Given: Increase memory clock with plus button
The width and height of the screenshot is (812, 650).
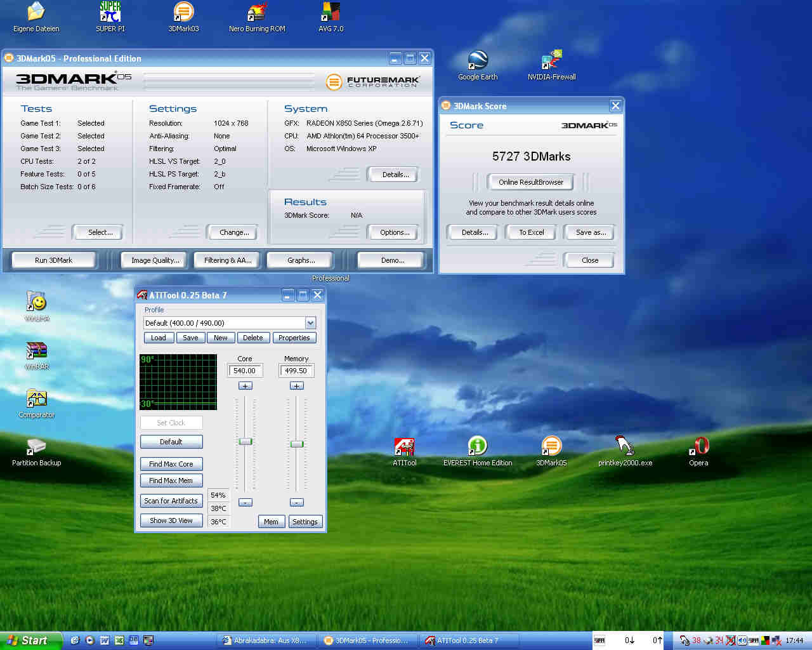Looking at the screenshot, I should click(296, 386).
